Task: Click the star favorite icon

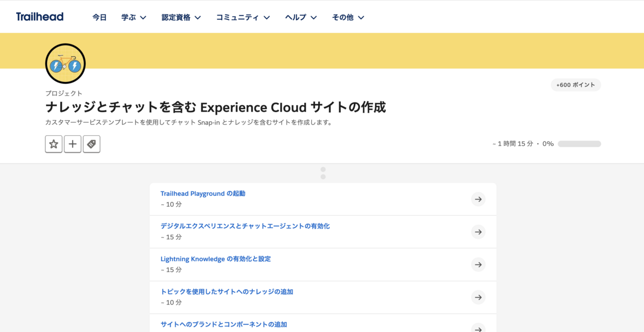Action: tap(54, 144)
